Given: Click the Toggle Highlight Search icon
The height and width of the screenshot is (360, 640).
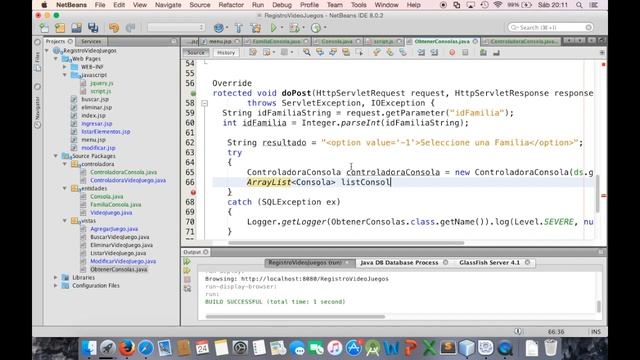Looking at the screenshot, I should point(346,52).
